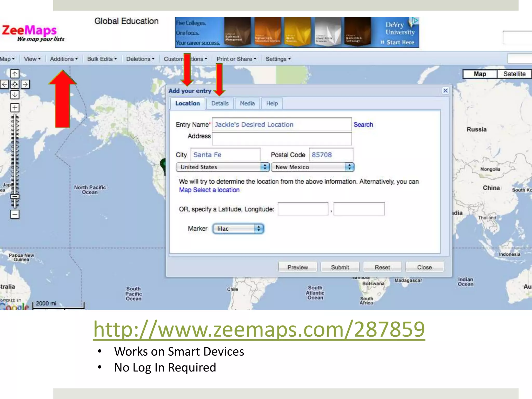The width and height of the screenshot is (532, 399).
Task: Click the Reset button
Action: (382, 267)
